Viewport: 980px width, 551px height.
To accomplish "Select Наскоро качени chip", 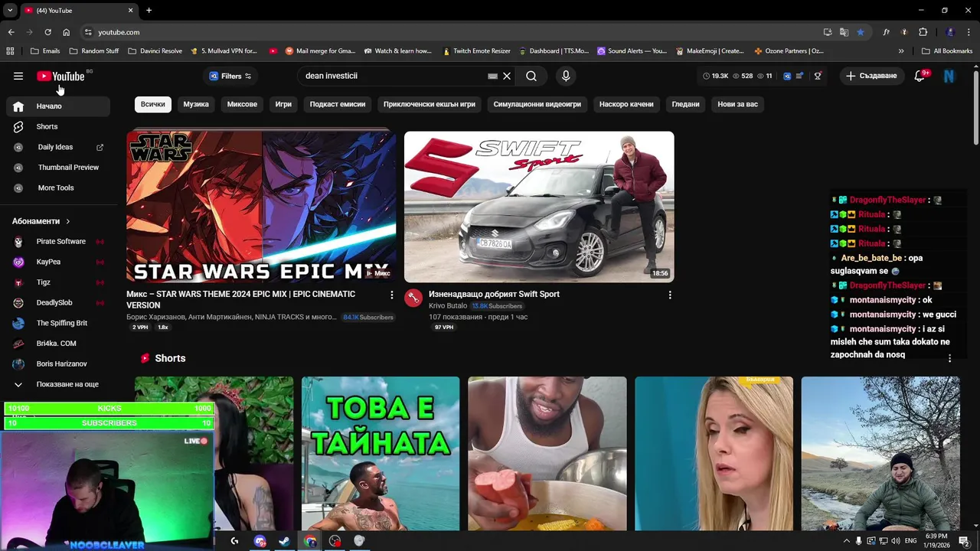I will point(626,104).
